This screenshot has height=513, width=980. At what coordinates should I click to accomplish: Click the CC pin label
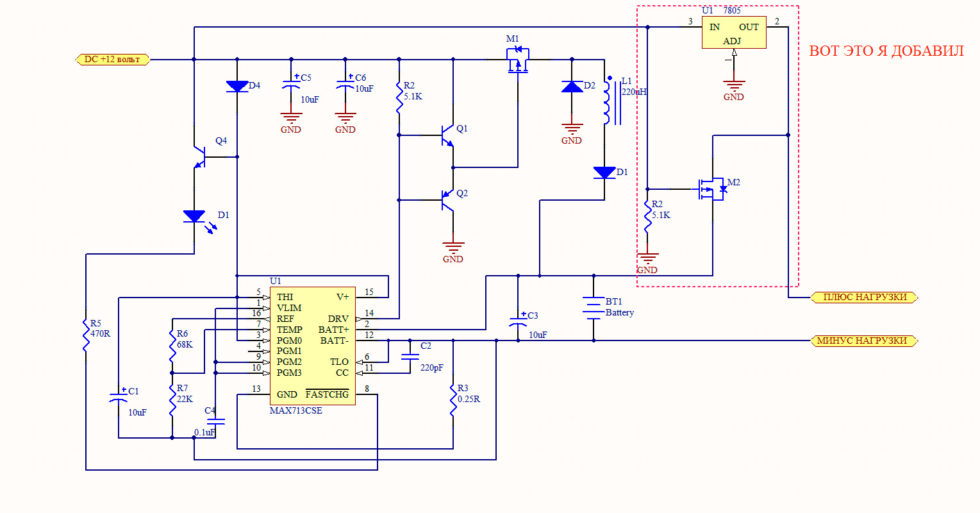(342, 373)
